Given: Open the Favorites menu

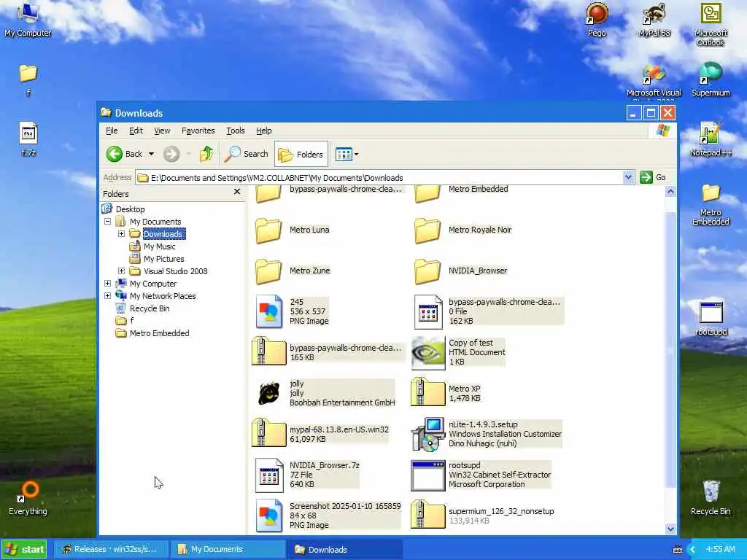Looking at the screenshot, I should click(x=198, y=131).
